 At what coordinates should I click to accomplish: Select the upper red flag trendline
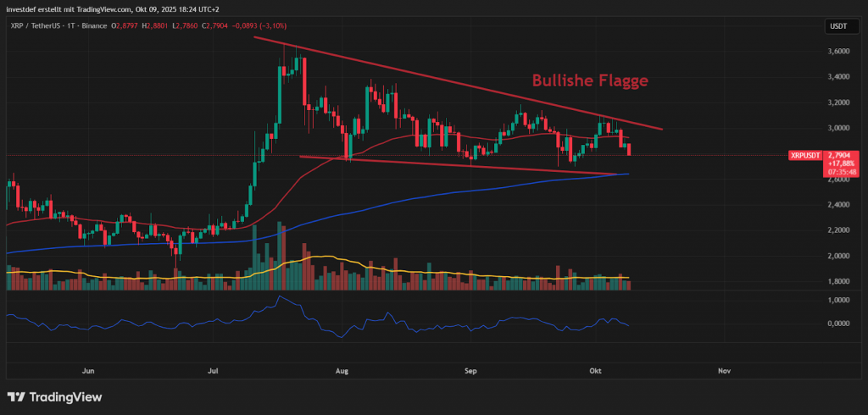click(x=458, y=83)
